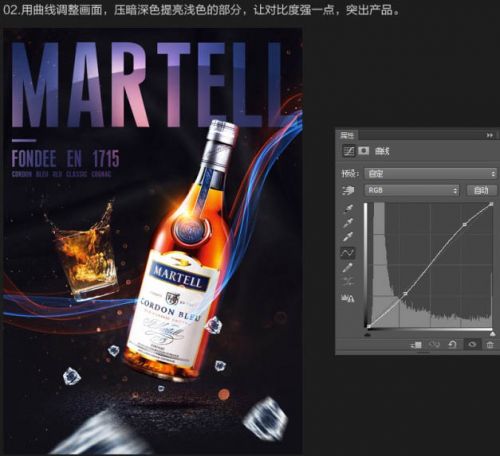The height and width of the screenshot is (456, 500).
Task: Click the white point input slider triangle
Action: coord(492,334)
